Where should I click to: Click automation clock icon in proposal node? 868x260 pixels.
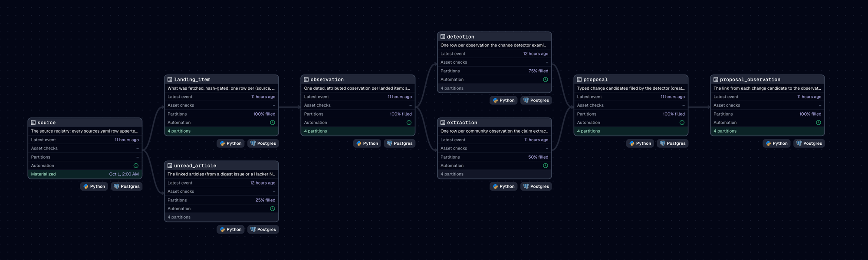[x=682, y=123]
